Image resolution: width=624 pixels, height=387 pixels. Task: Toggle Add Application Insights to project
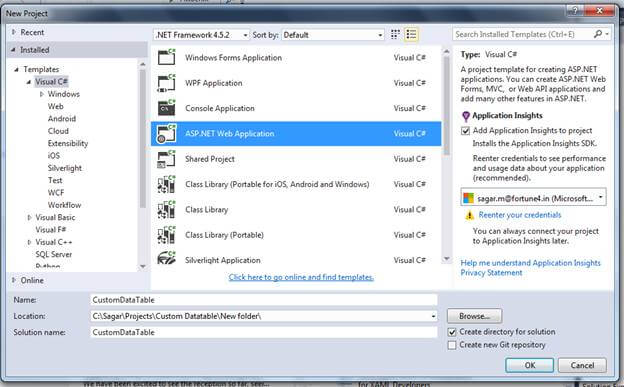coord(465,131)
